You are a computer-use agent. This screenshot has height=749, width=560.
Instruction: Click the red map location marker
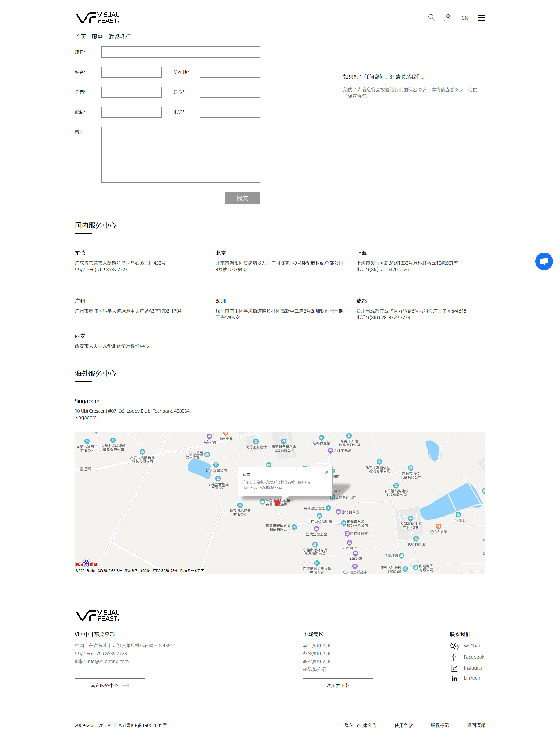coord(277,503)
